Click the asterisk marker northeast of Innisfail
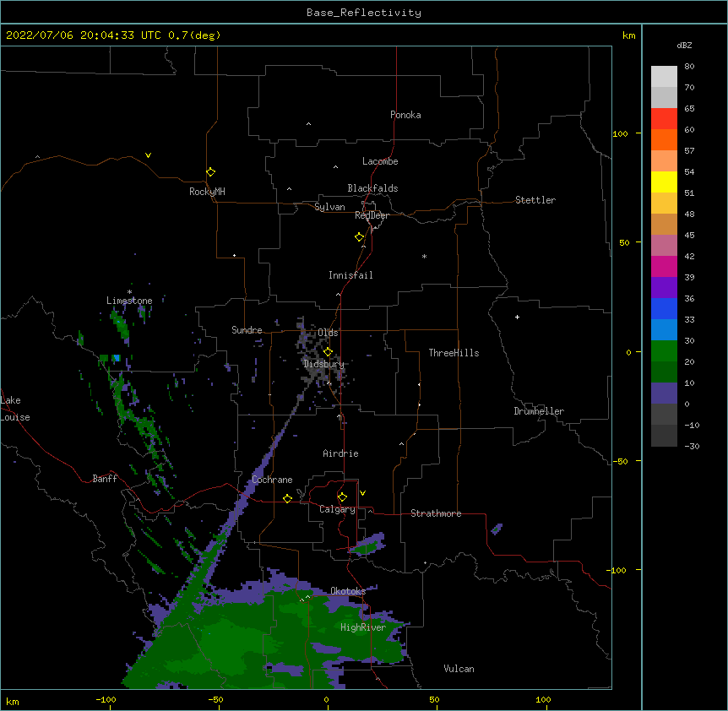 click(424, 257)
